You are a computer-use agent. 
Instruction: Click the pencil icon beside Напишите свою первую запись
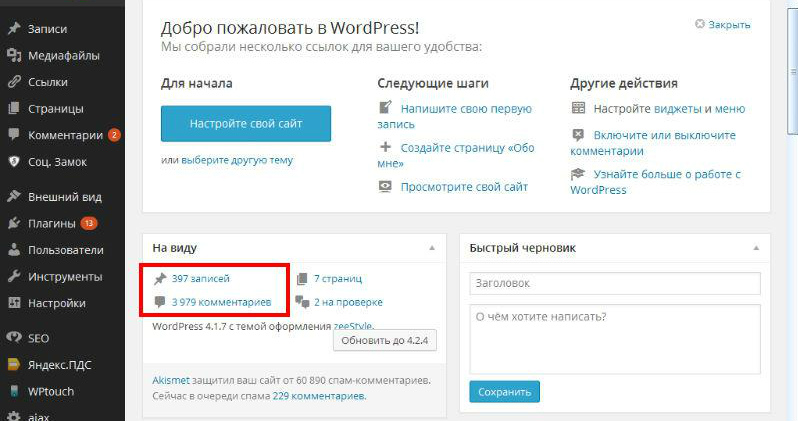point(385,107)
